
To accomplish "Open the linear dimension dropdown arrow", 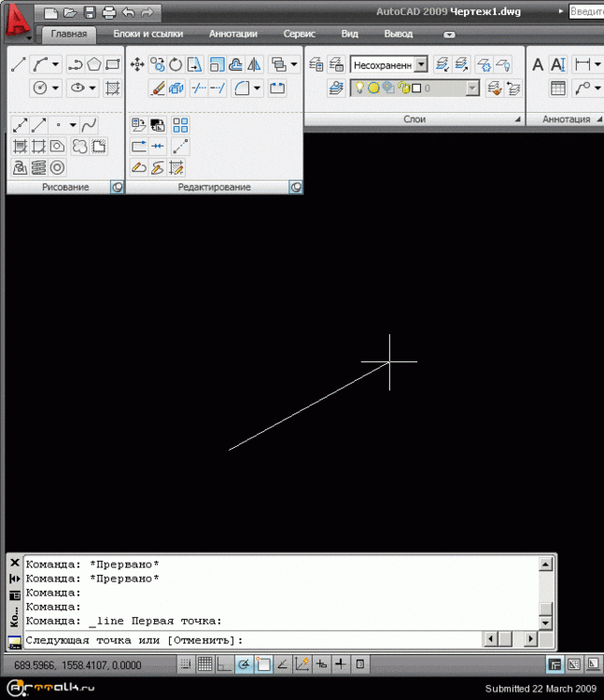I will coord(597,64).
